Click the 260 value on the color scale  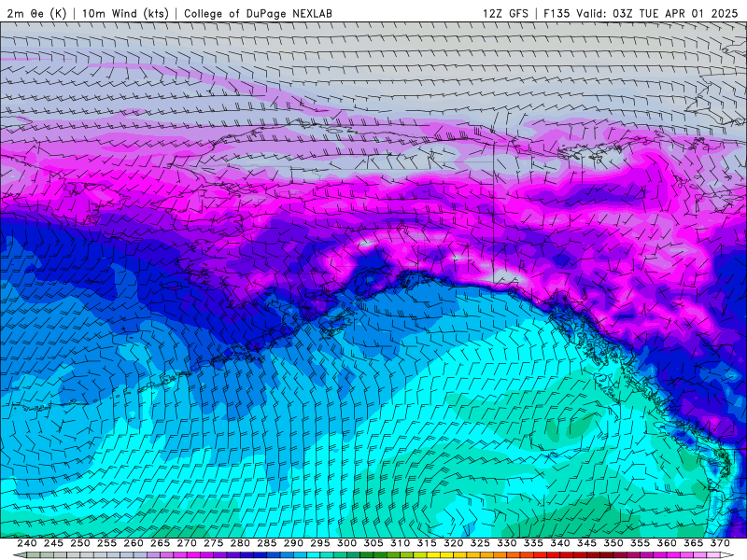tap(134, 543)
